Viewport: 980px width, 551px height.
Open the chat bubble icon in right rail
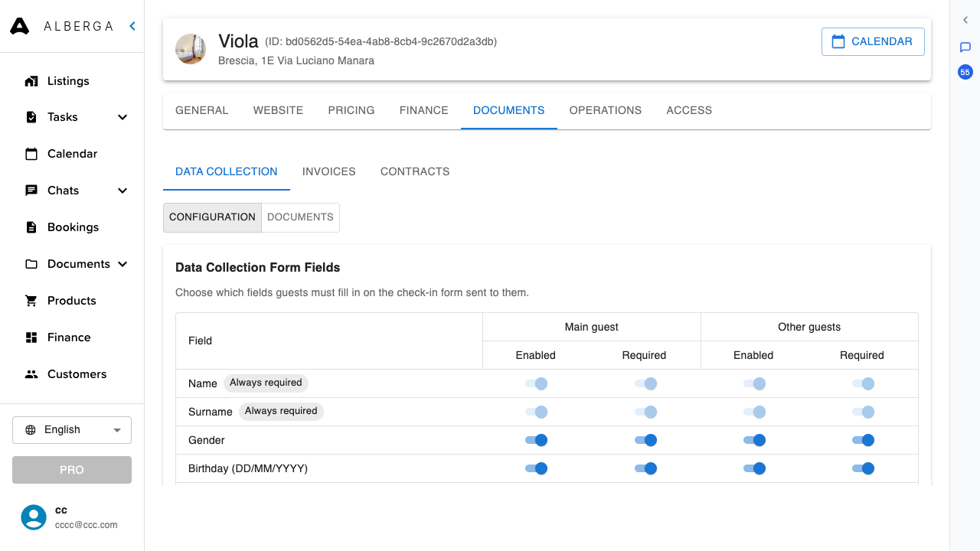click(965, 47)
